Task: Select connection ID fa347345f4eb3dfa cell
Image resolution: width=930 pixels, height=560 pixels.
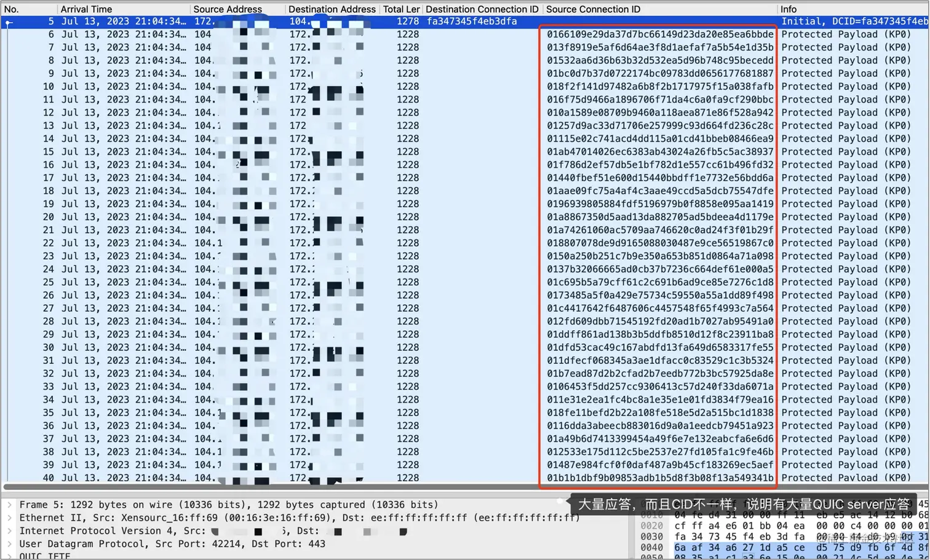Action: point(472,22)
